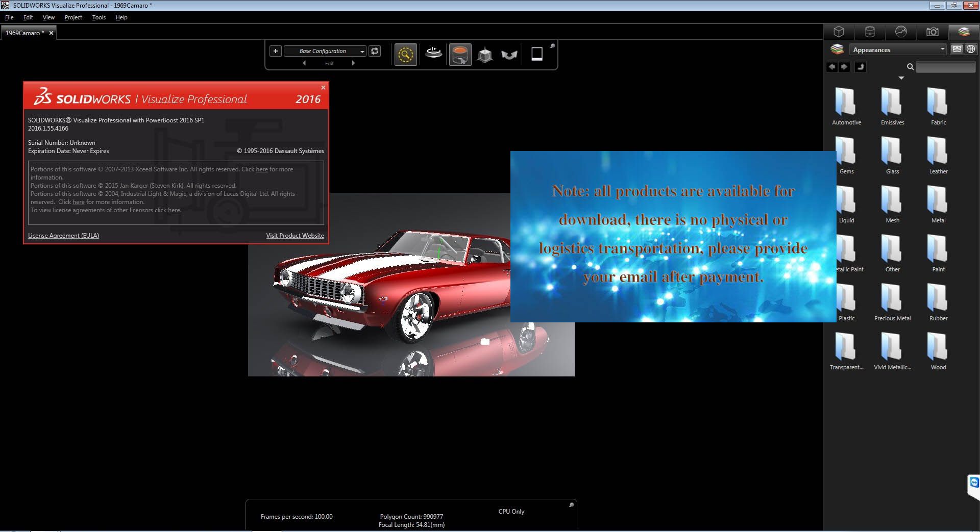
Task: Open License Agreement (EULA) link
Action: (63, 236)
